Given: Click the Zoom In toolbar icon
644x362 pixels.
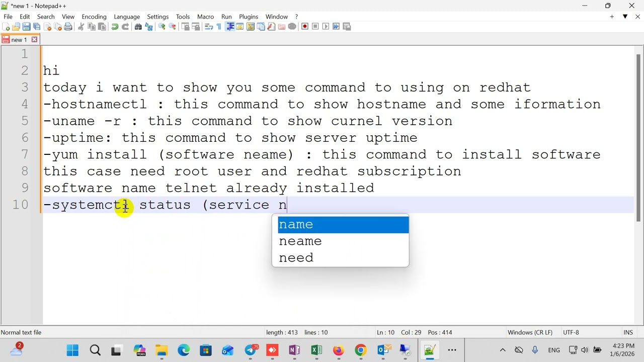Looking at the screenshot, I should pyautogui.click(x=162, y=27).
